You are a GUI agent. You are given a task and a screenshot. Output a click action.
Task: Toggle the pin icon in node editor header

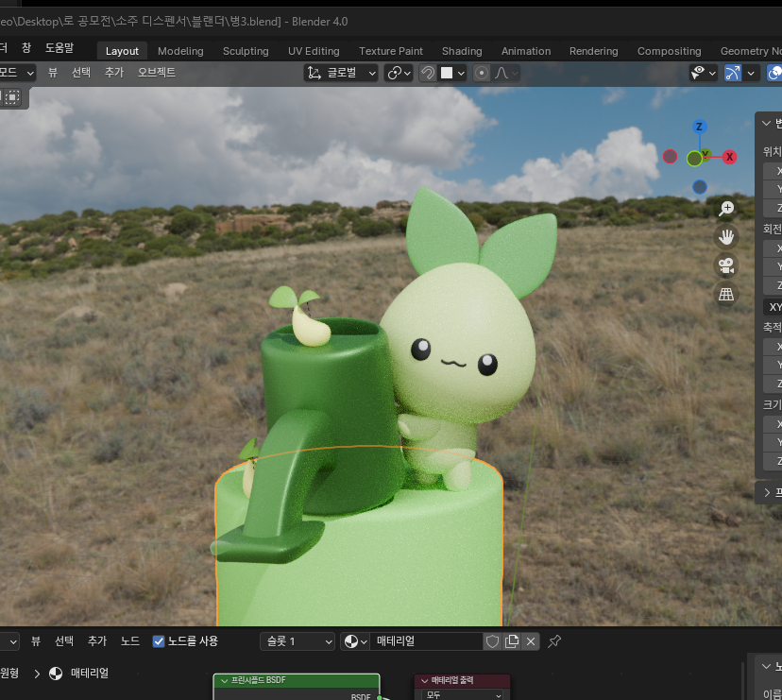pos(554,641)
